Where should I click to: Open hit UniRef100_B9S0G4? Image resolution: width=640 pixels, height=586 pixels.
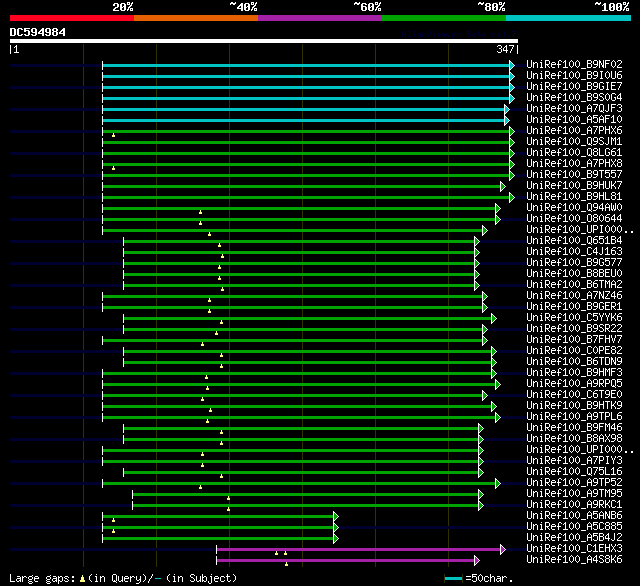[x=574, y=98]
